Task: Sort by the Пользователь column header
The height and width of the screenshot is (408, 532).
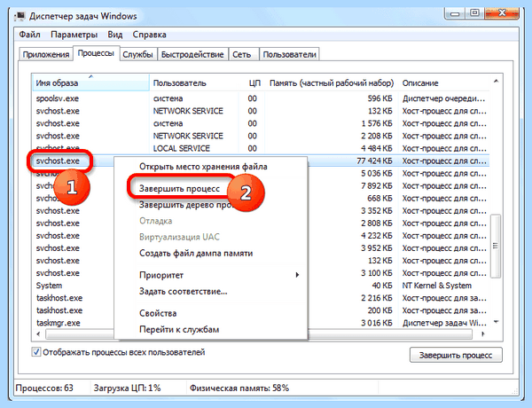Action: click(193, 82)
